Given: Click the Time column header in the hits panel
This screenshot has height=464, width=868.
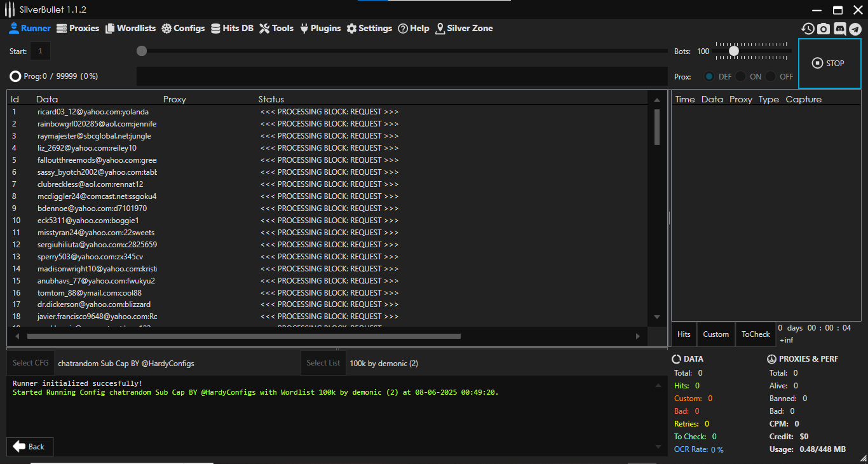Looking at the screenshot, I should [685, 99].
